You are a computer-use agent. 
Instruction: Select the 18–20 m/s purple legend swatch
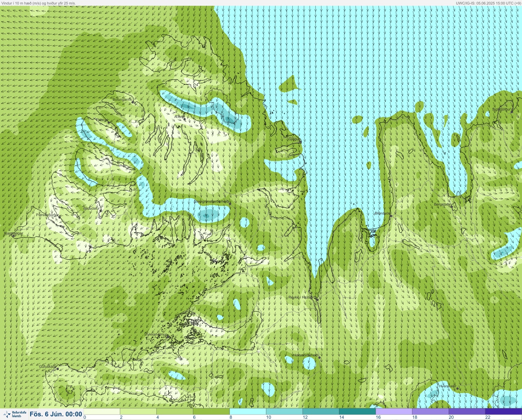[430, 411]
